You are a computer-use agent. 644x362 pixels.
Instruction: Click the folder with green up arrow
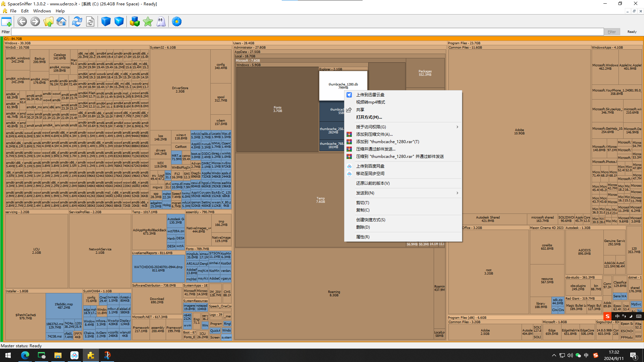pyautogui.click(x=48, y=22)
